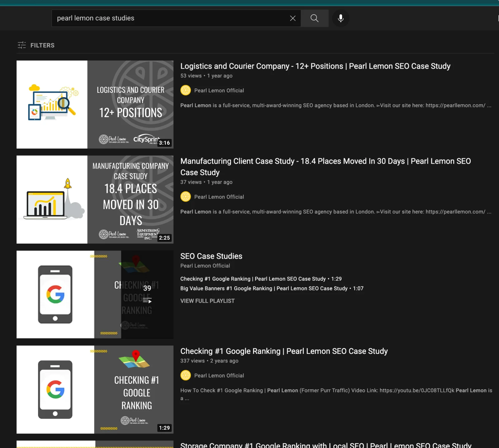The height and width of the screenshot is (448, 499).
Task: Click the magnifying glass search button
Action: click(314, 18)
